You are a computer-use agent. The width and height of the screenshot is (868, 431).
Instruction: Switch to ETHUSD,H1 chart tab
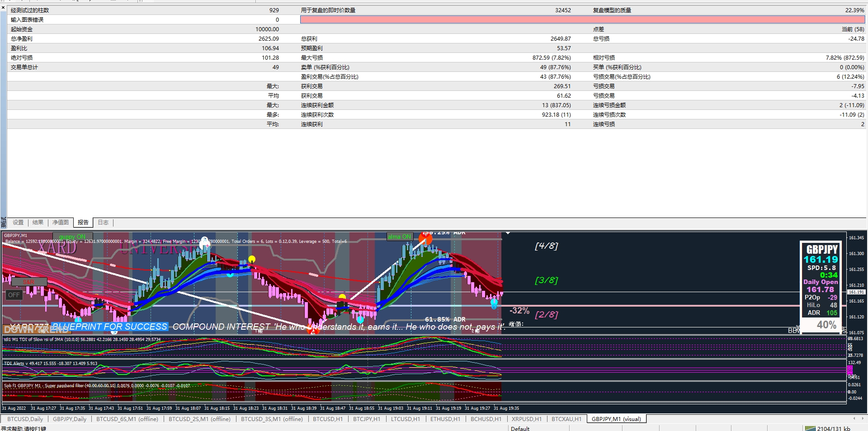click(x=445, y=419)
